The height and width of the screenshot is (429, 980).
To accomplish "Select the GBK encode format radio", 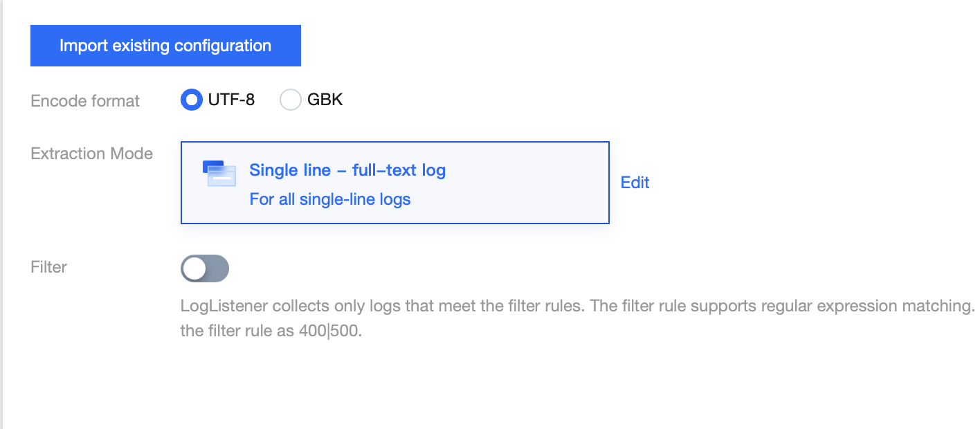I will coord(291,100).
